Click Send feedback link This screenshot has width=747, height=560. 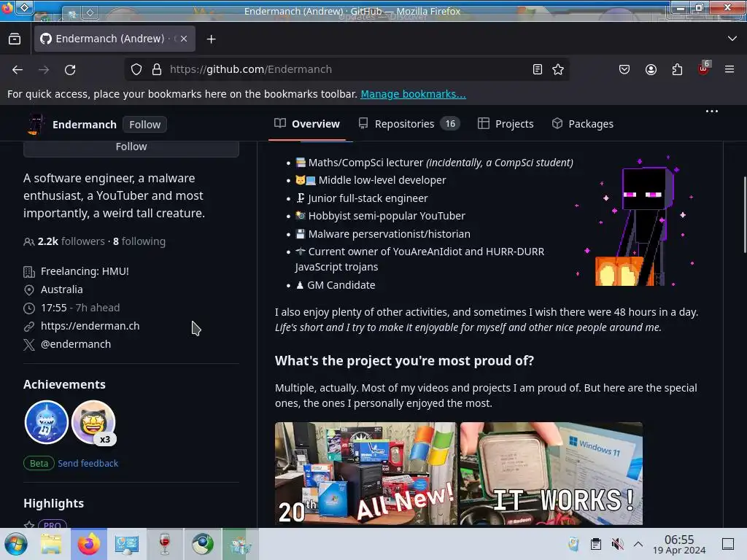click(x=88, y=463)
